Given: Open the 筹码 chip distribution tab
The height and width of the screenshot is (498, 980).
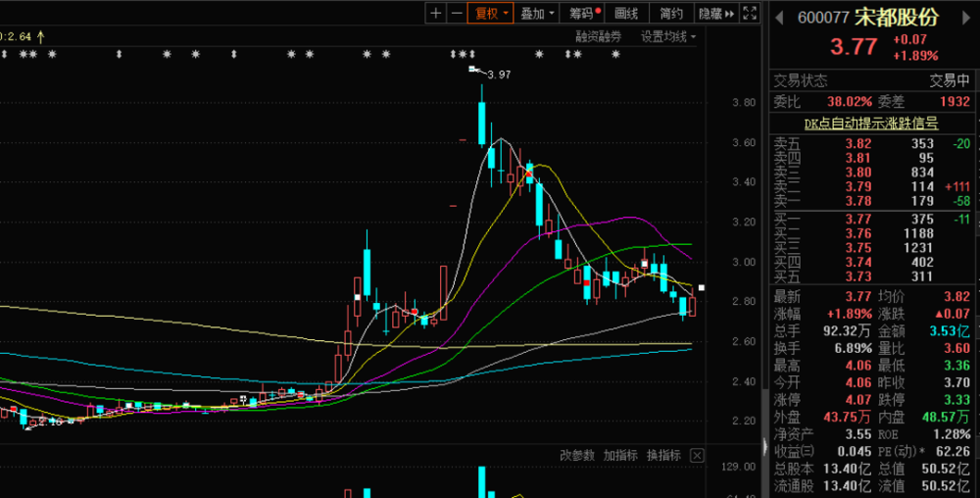Looking at the screenshot, I should coord(582,13).
